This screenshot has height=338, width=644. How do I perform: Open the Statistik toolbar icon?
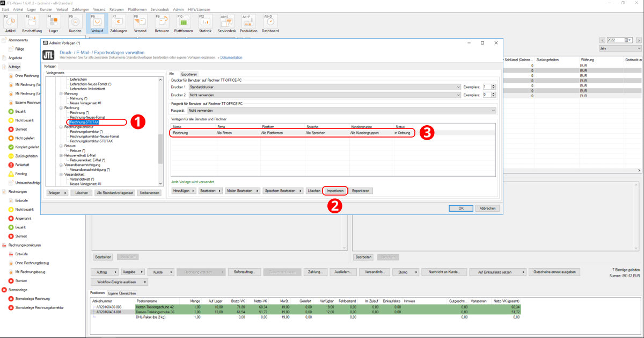click(x=205, y=23)
